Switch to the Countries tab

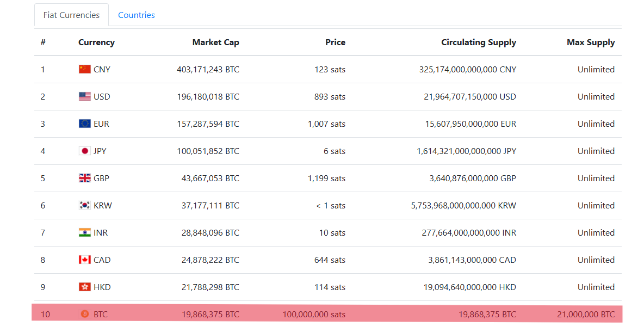tap(137, 15)
